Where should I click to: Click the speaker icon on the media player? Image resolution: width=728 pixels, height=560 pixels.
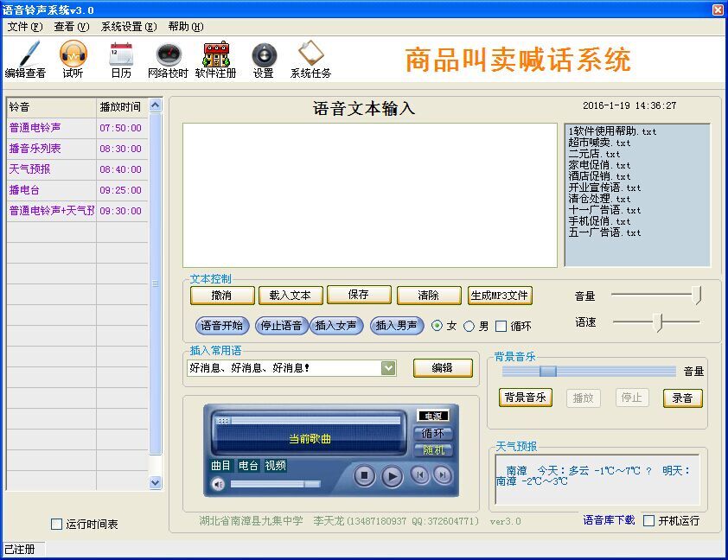220,484
